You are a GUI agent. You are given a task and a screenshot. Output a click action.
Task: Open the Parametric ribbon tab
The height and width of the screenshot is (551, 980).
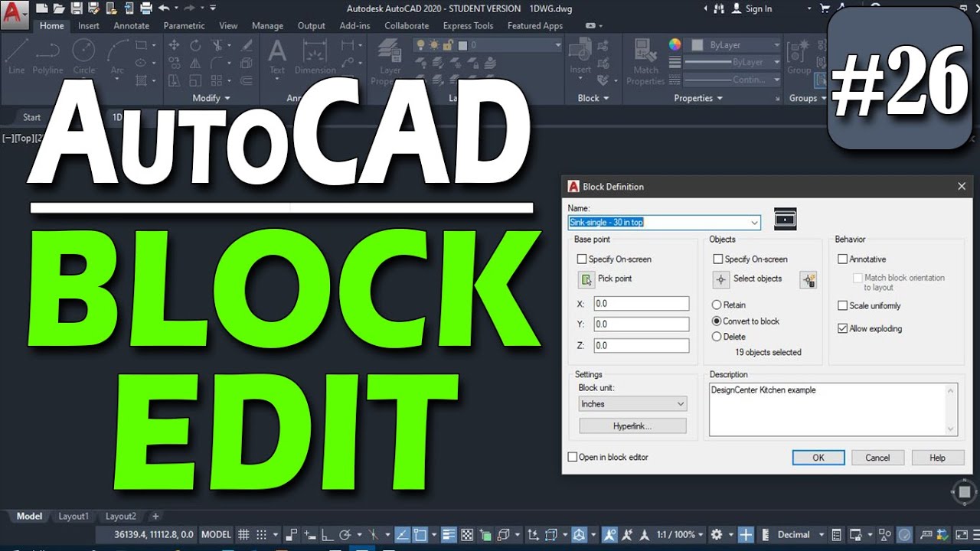coord(185,26)
